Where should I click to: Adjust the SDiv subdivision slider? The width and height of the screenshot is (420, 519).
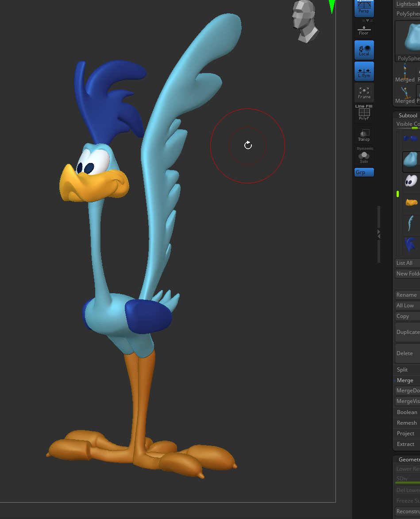[x=408, y=479]
